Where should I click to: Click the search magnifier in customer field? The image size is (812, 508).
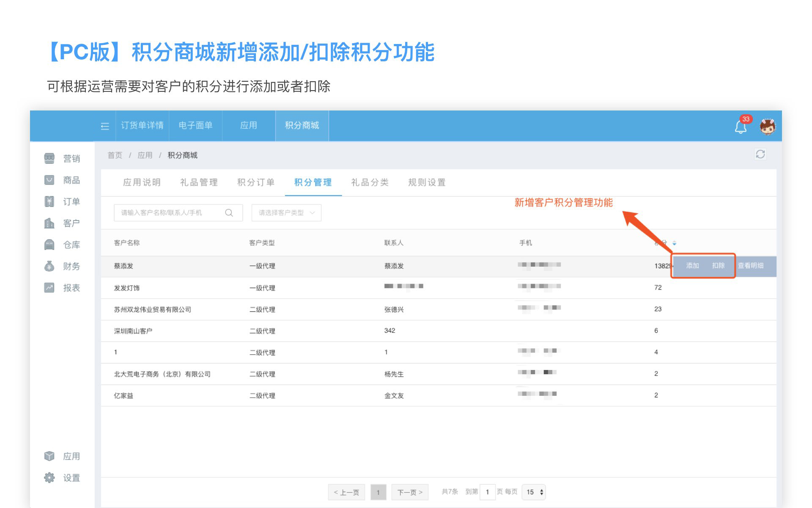[229, 213]
